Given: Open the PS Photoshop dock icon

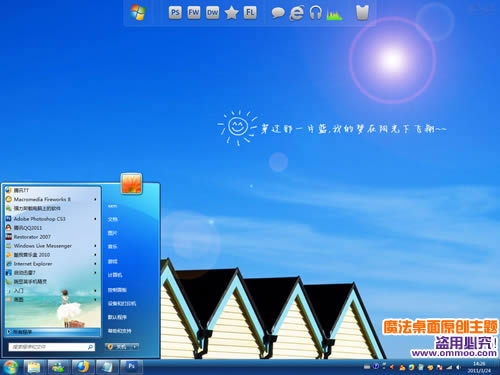Looking at the screenshot, I should click(x=175, y=13).
